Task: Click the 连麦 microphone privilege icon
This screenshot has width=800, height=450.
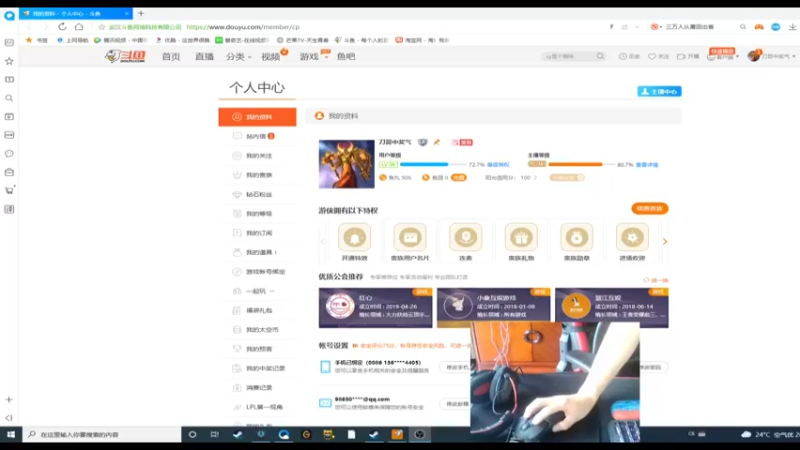Action: [465, 237]
